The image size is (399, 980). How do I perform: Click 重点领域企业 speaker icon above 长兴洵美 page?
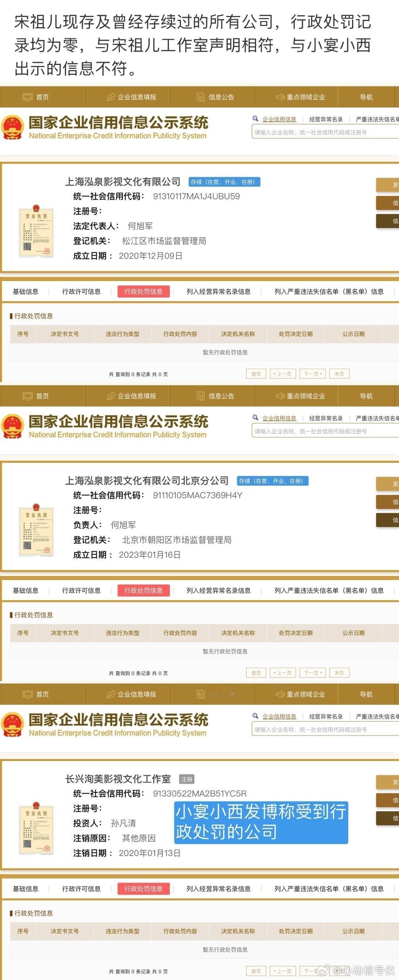click(x=280, y=694)
